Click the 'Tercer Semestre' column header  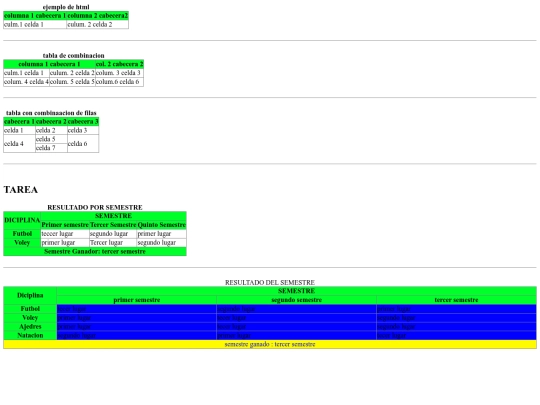coord(113,225)
